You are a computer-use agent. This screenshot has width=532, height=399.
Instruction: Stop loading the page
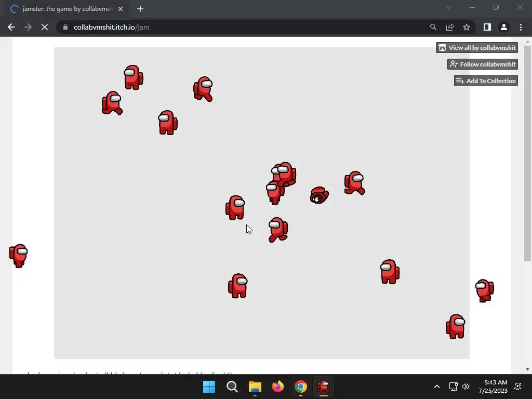[45, 27]
